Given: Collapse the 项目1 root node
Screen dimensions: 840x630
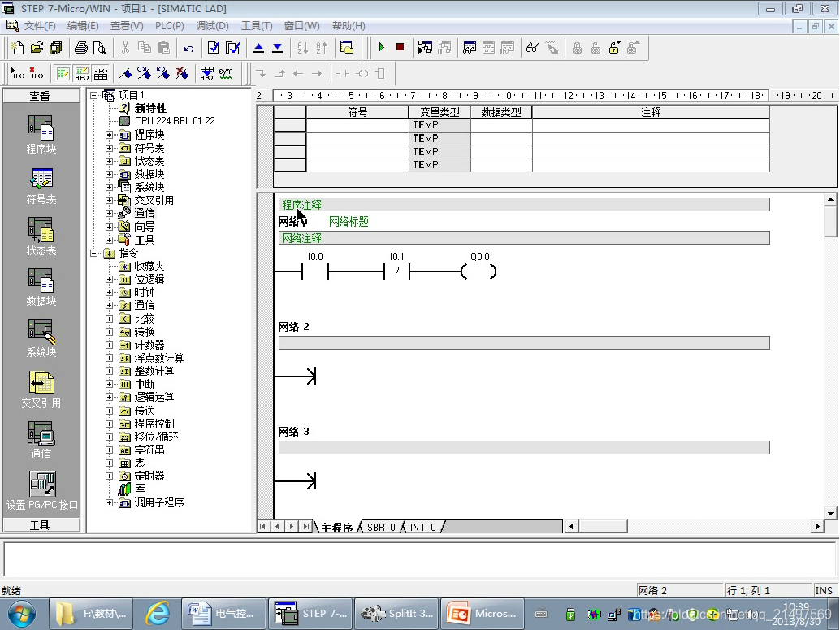Looking at the screenshot, I should pyautogui.click(x=94, y=95).
